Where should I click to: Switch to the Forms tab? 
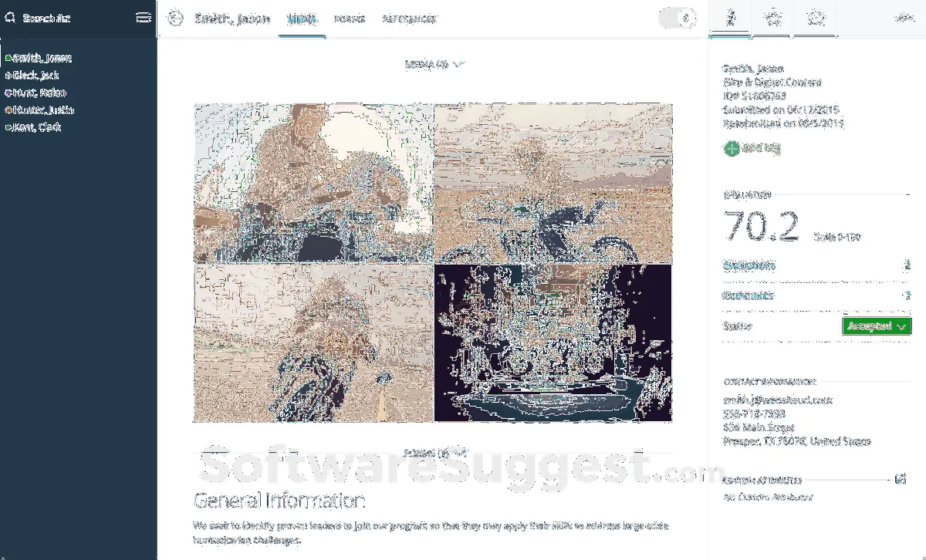click(350, 19)
